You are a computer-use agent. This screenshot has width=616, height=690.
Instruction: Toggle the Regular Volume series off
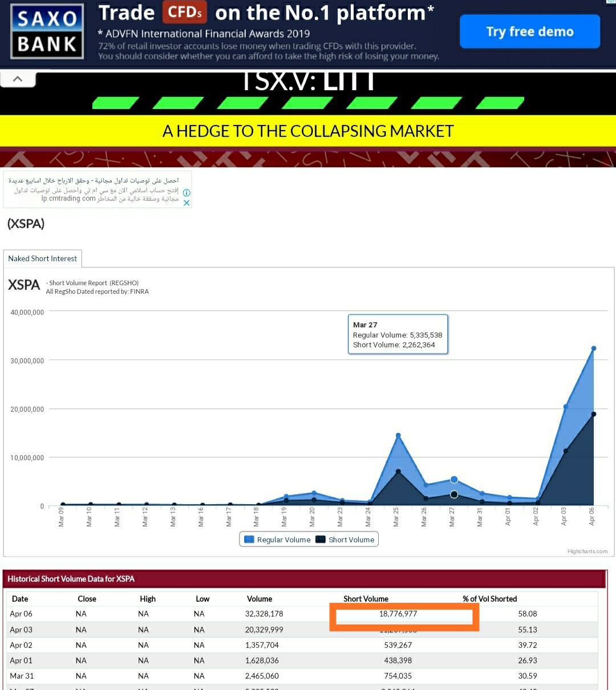(x=282, y=539)
